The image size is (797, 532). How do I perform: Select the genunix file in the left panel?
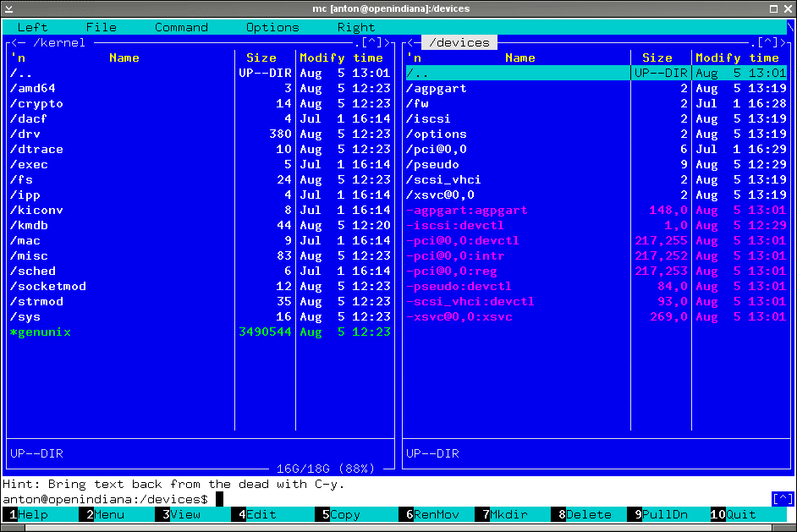(41, 332)
